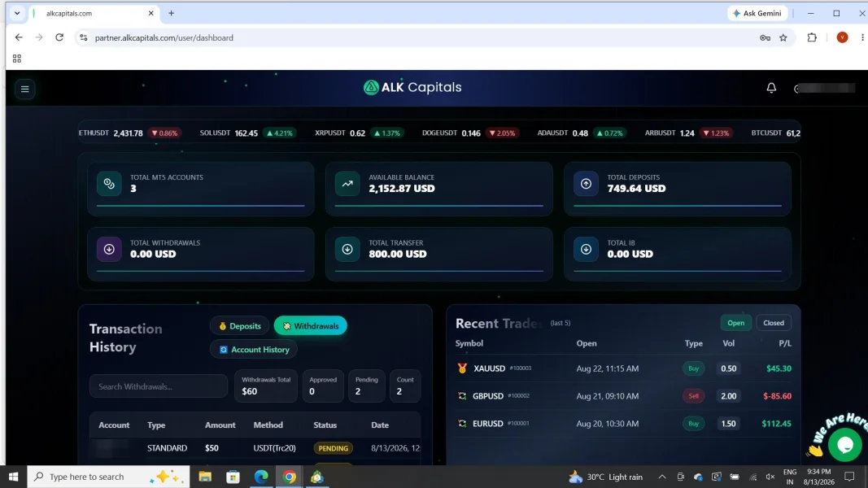Click the XRPUSDT ticker entry

tap(360, 133)
